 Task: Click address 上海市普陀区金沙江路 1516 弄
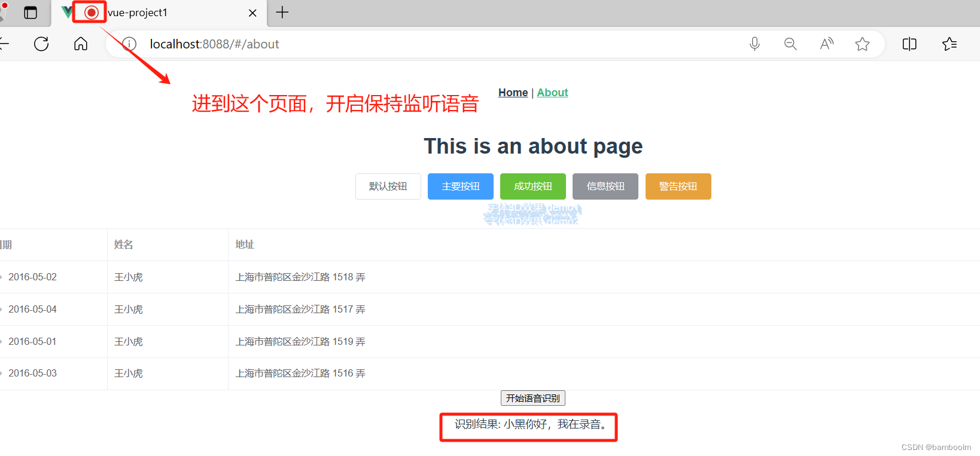tap(300, 374)
